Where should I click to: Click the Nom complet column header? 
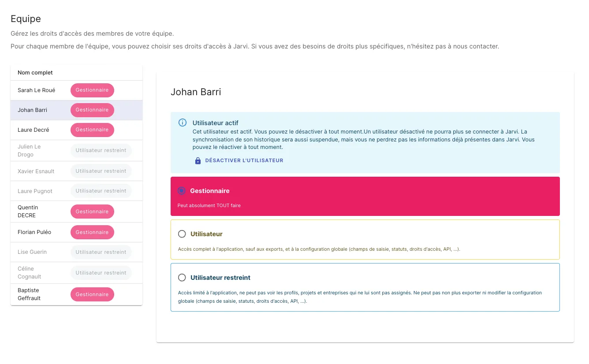[35, 72]
